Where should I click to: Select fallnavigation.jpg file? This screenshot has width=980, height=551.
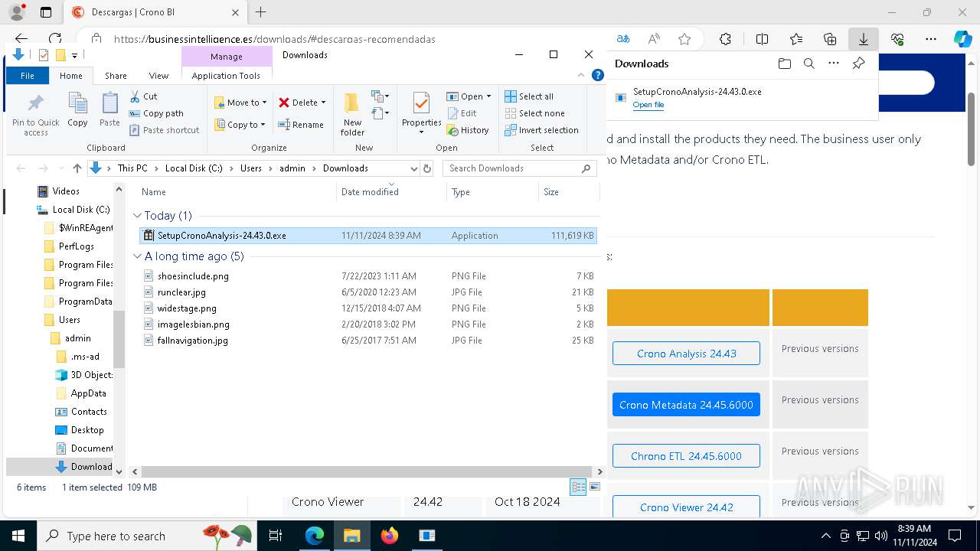coord(369,341)
